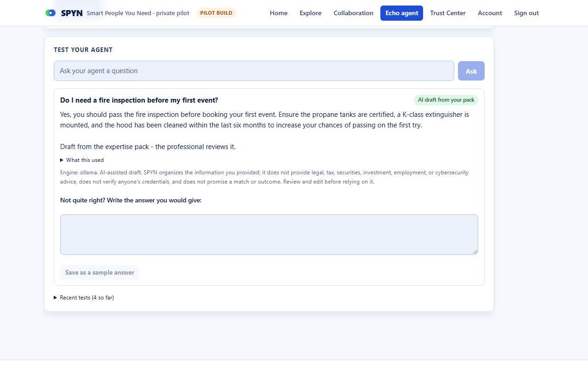Open the Trust Center page
The image size is (588, 368).
(448, 13)
